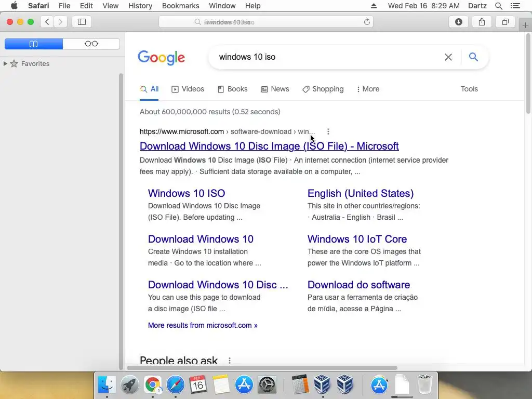Image resolution: width=532 pixels, height=399 pixels.
Task: Select the All results tab
Action: [149, 89]
